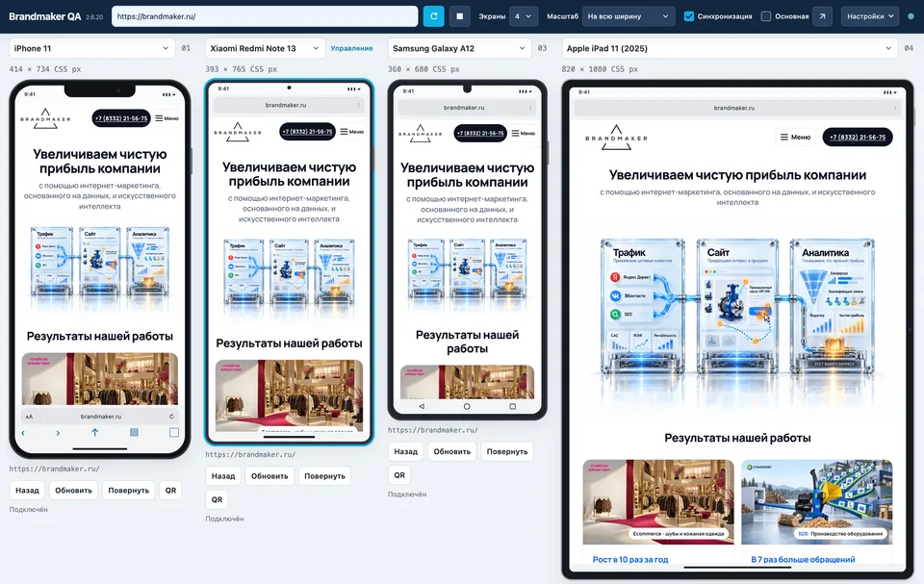924x584 pixels.
Task: Click the Brandmaker logo in the Xiaomi preview
Action: (x=238, y=132)
